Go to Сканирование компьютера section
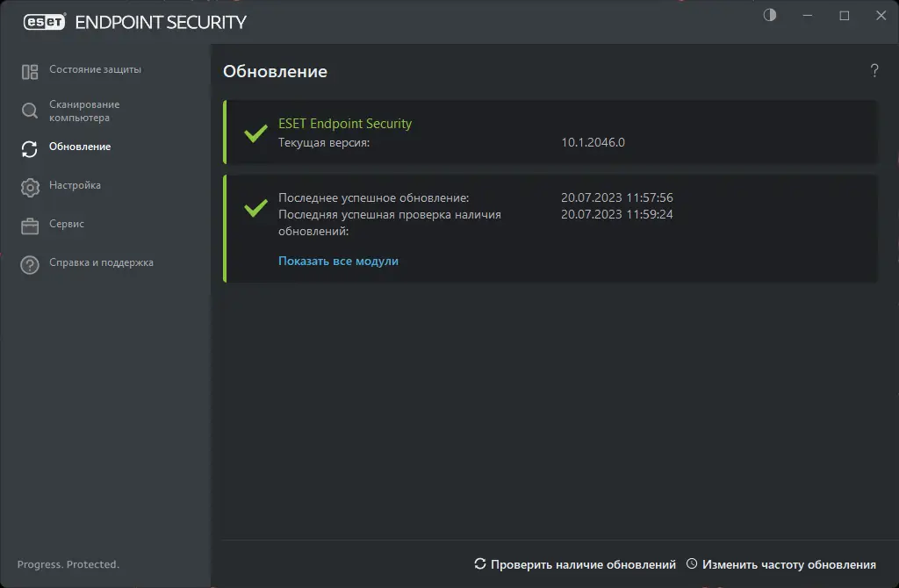Image resolution: width=899 pixels, height=588 pixels. pyautogui.click(x=84, y=111)
